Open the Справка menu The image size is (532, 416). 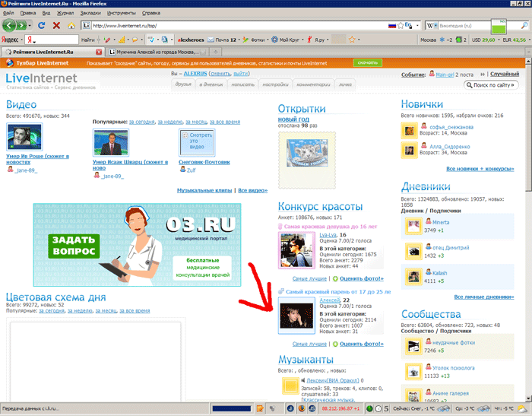[151, 13]
